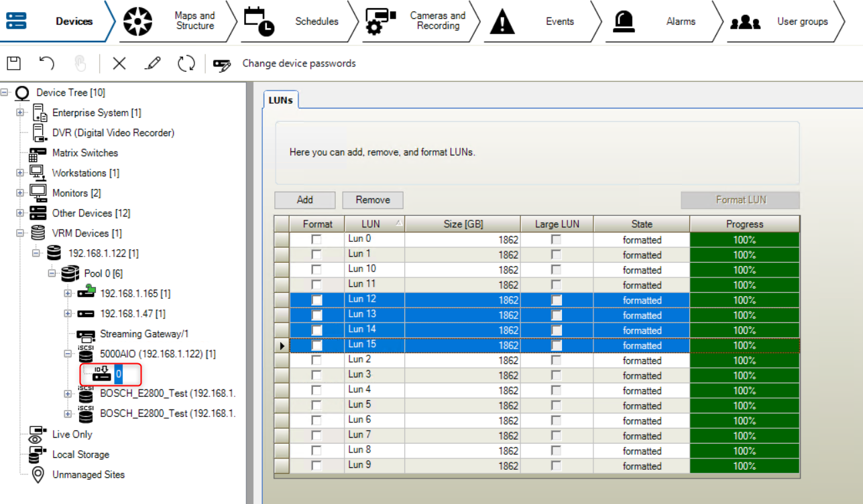Select the Matrix Switches icon in tree
Viewport: 863px width, 504px height.
pyautogui.click(x=38, y=153)
